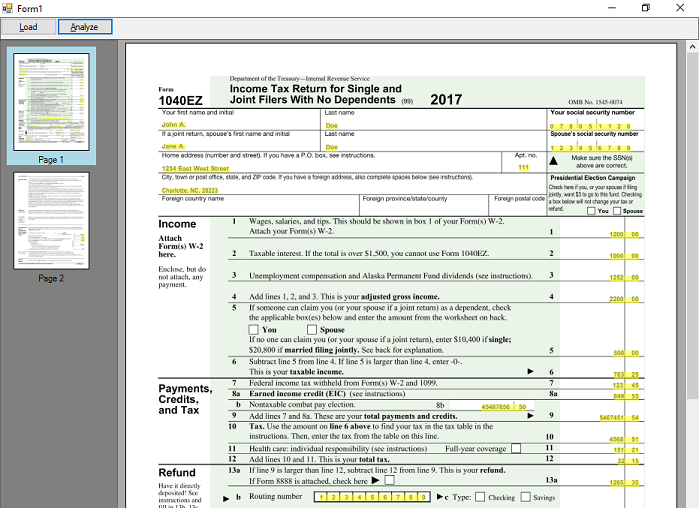Click the Analyze button
This screenshot has width=699, height=508.
tap(85, 27)
